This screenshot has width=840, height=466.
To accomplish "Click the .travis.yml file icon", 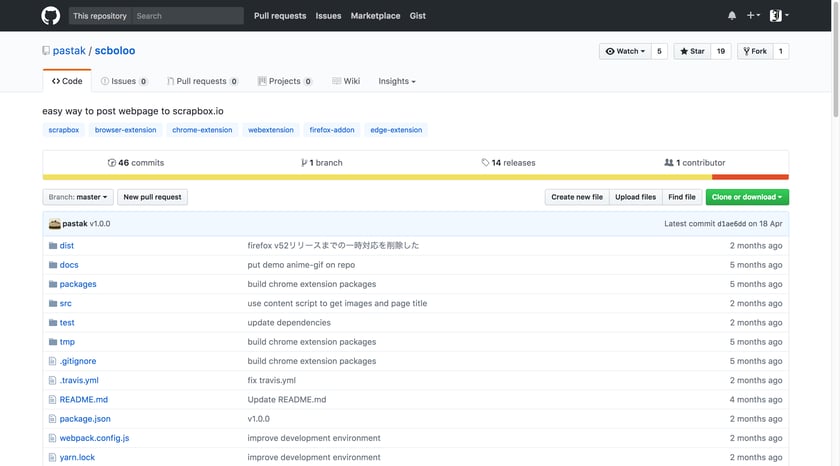I will pyautogui.click(x=52, y=381).
